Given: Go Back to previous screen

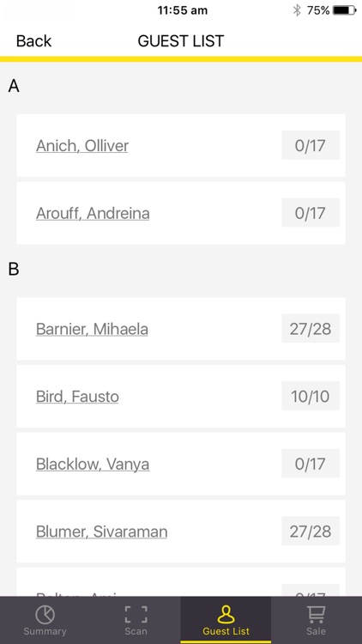Looking at the screenshot, I should click(33, 41).
